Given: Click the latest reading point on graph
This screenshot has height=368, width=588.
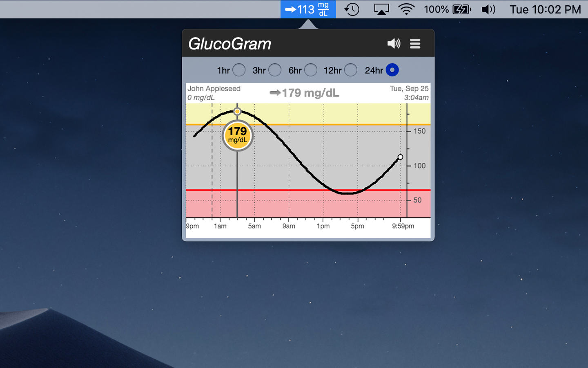Looking at the screenshot, I should [400, 157].
